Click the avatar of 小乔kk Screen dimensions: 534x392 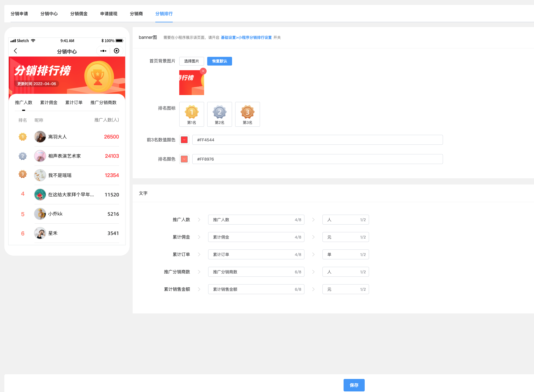pyautogui.click(x=40, y=214)
